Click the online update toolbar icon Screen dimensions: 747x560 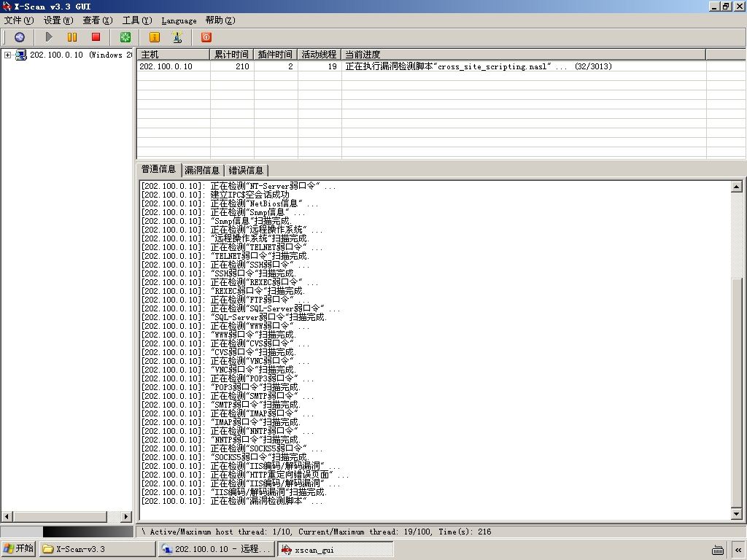177,37
